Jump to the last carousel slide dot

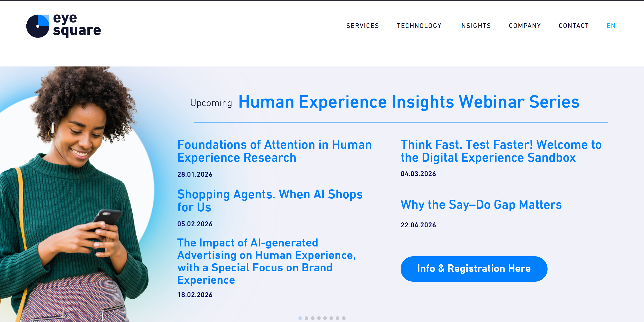[343, 318]
